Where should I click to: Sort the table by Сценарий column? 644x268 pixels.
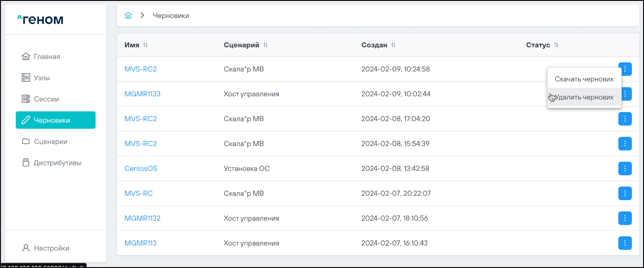265,45
